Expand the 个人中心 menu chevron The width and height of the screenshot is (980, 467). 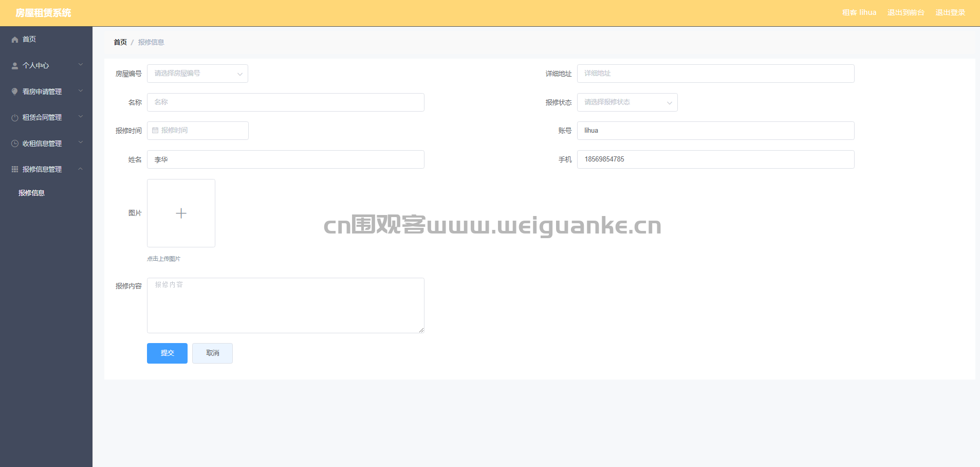tap(81, 65)
